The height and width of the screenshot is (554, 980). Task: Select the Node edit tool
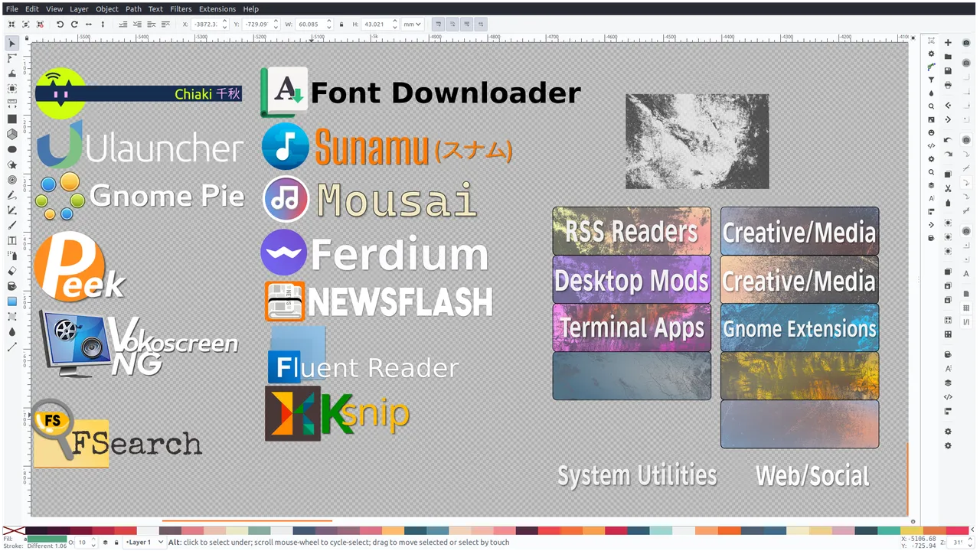click(x=12, y=58)
